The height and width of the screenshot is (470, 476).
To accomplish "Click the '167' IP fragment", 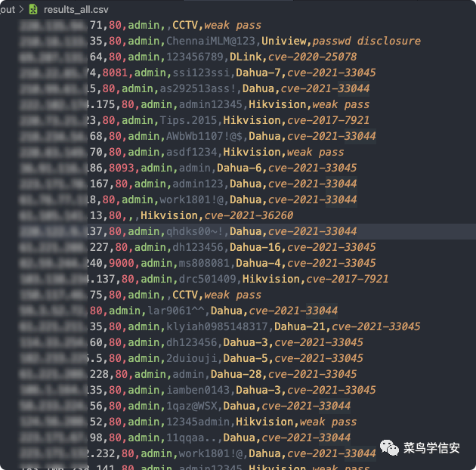I will click(99, 184).
